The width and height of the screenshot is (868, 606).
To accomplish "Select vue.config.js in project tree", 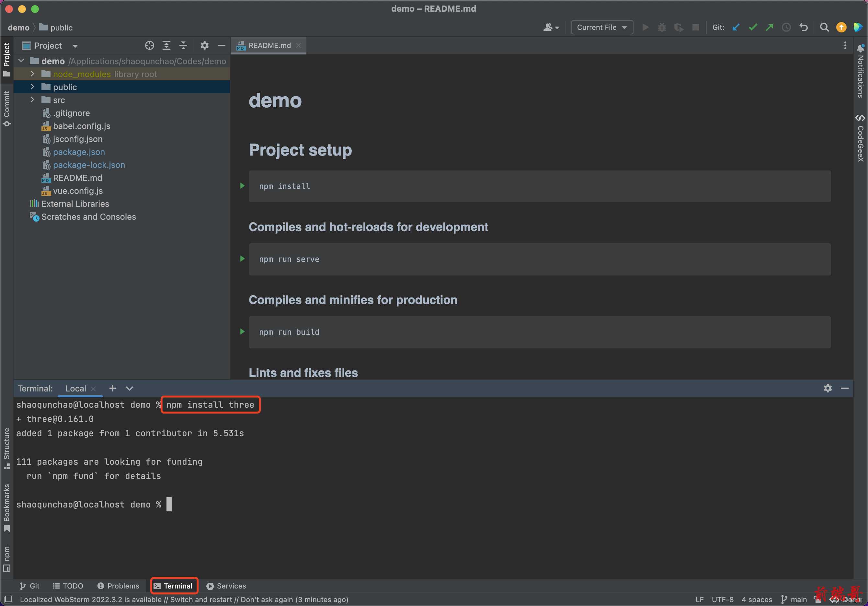I will pos(77,191).
